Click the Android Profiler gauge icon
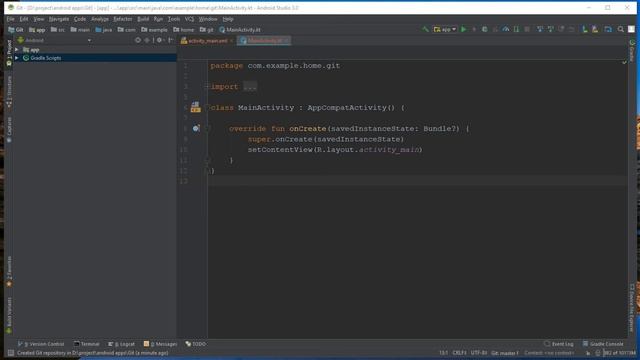Image resolution: width=640 pixels, height=360 pixels. (506, 29)
